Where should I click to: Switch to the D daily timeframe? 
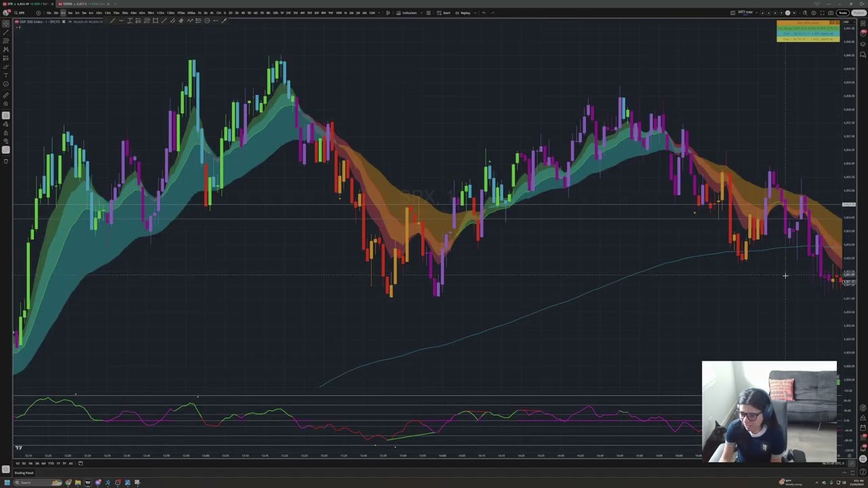pyautogui.click(x=226, y=13)
